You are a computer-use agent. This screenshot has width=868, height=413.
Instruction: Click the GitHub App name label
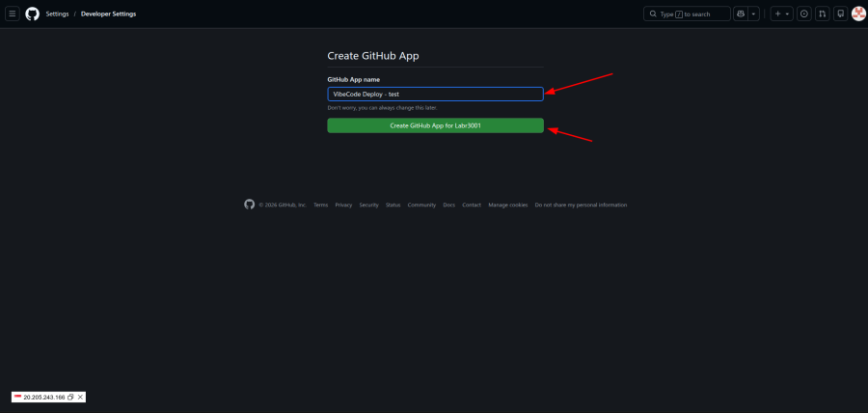coord(354,80)
